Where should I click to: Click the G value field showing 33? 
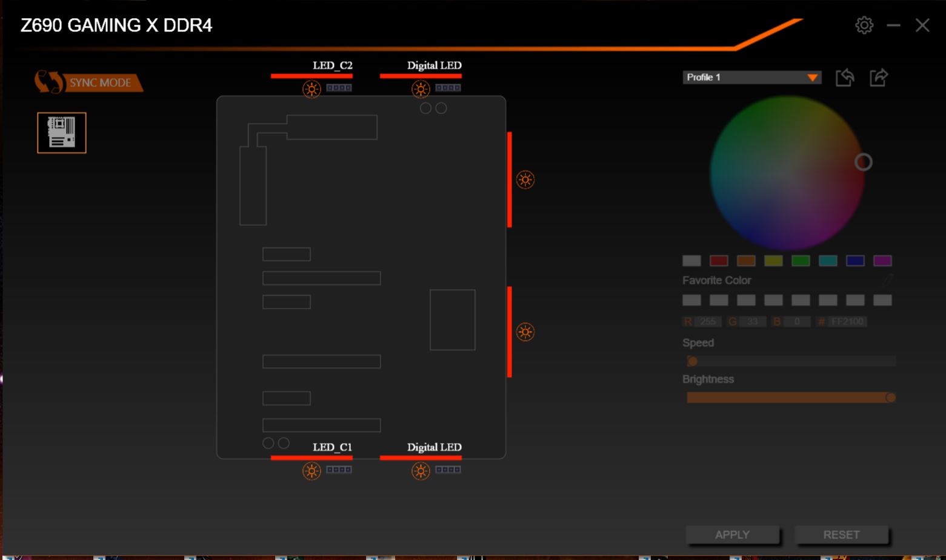(x=752, y=321)
